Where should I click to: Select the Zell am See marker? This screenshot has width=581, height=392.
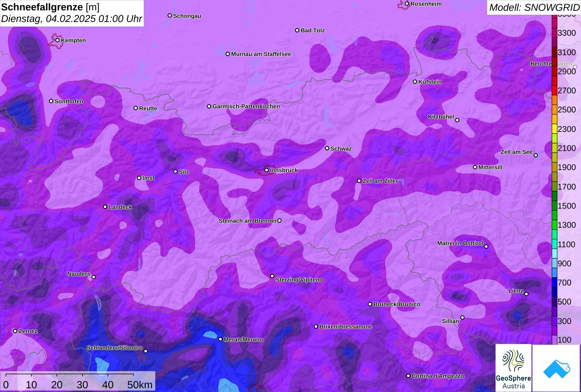click(535, 156)
